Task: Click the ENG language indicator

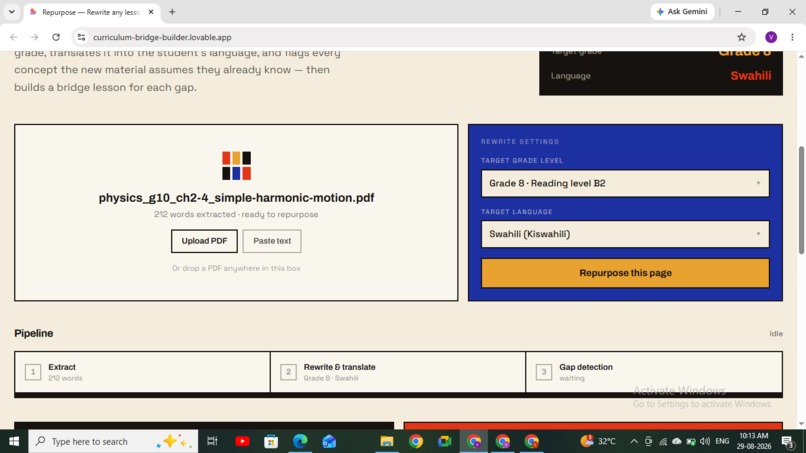Action: tap(722, 441)
